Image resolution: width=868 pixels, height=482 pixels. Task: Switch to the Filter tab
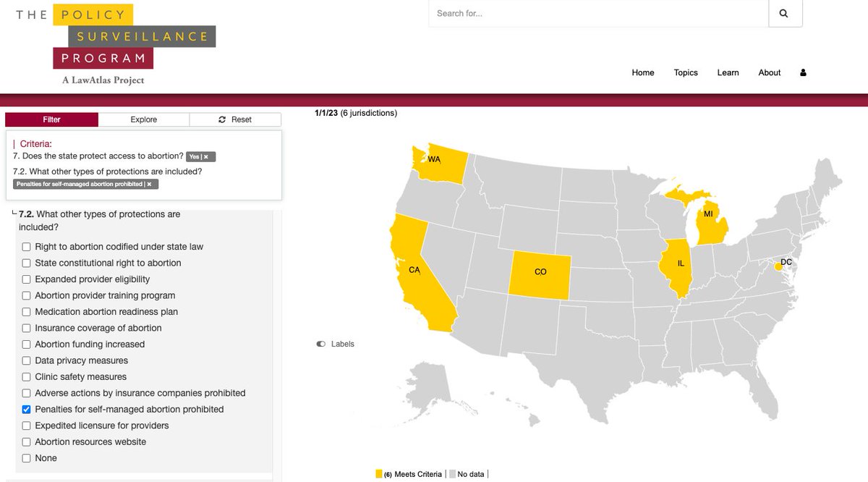tap(52, 119)
